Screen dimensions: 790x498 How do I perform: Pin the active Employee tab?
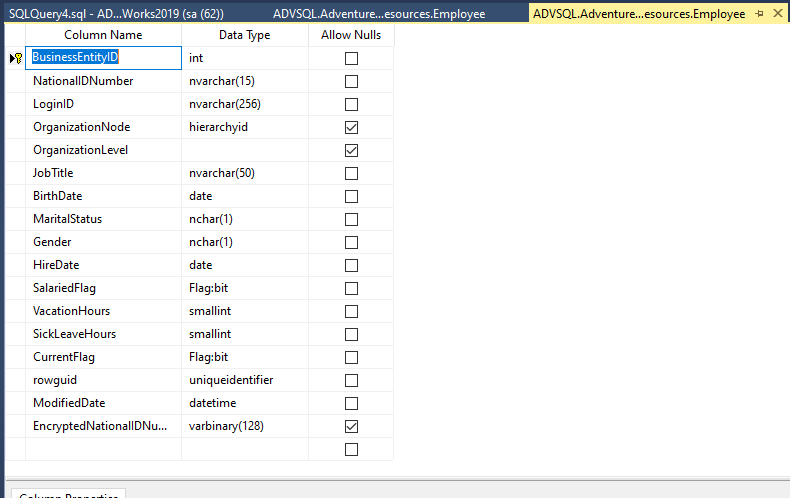[759, 14]
